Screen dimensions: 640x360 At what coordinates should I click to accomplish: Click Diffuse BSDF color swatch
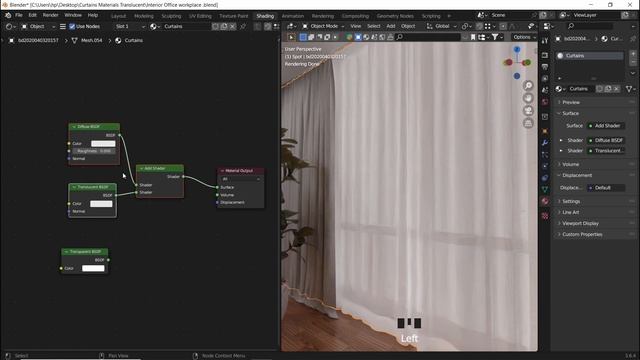coord(103,144)
